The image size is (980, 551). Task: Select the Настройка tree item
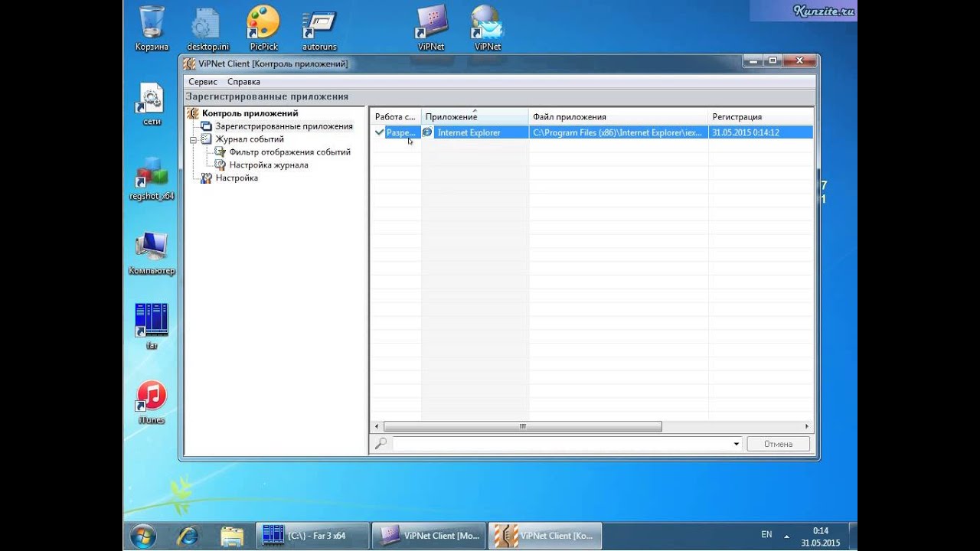pyautogui.click(x=237, y=178)
